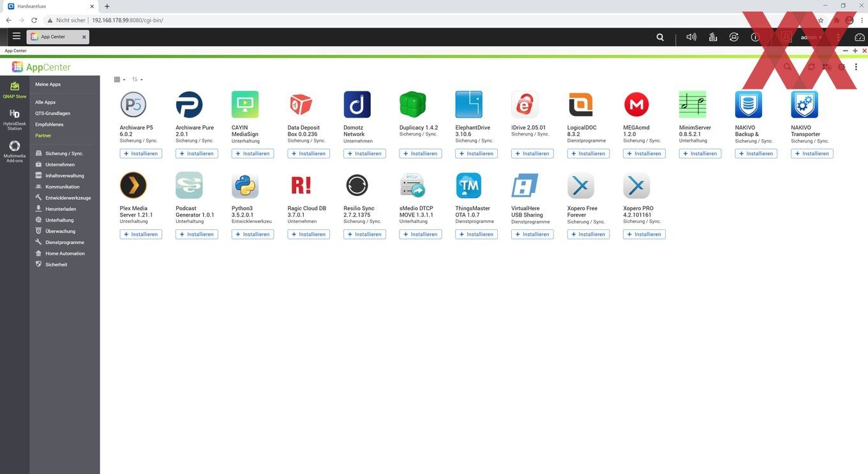The image size is (868, 474).
Task: Install NAKIVO Transporter
Action: [812, 153]
